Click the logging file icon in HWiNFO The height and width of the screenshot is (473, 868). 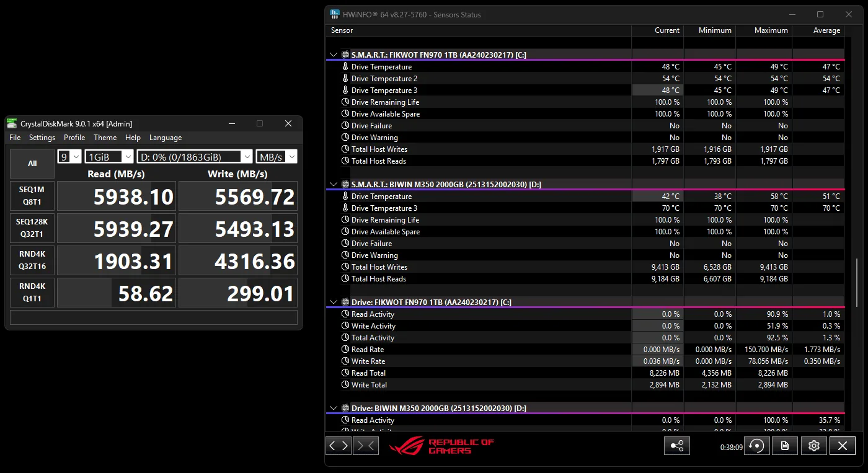[x=785, y=445]
